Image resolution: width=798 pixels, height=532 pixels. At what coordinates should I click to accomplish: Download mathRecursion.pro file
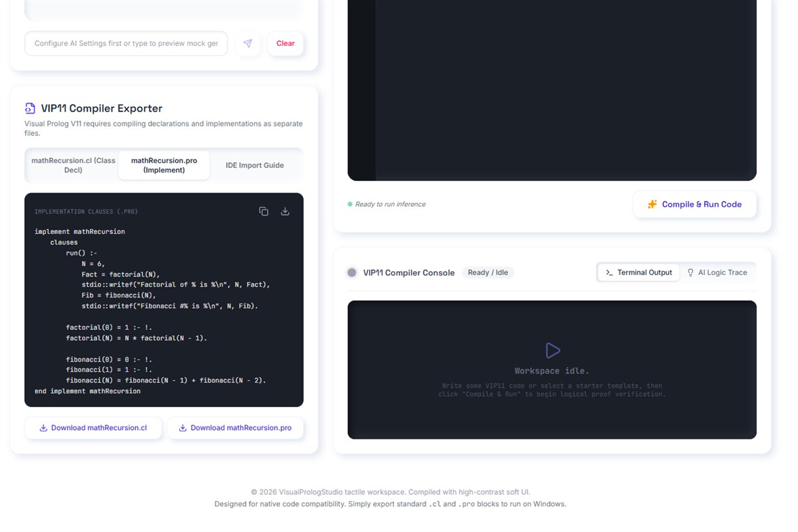coord(235,428)
